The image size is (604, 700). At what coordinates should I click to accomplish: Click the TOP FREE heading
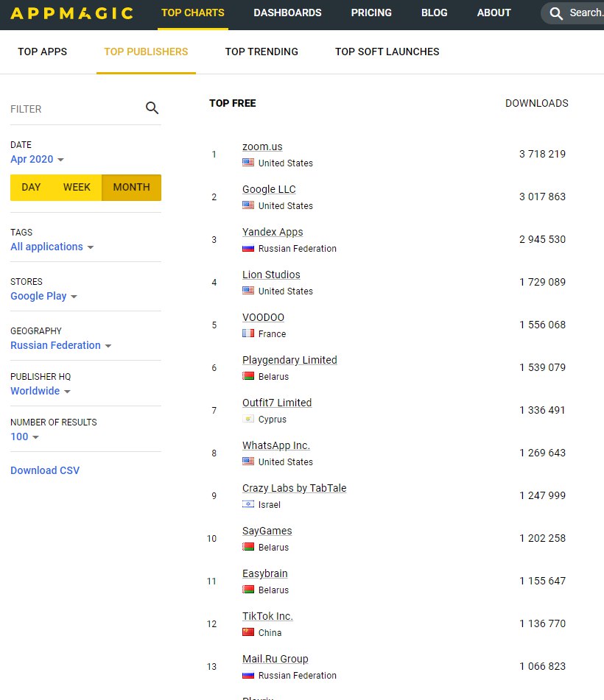tap(232, 103)
